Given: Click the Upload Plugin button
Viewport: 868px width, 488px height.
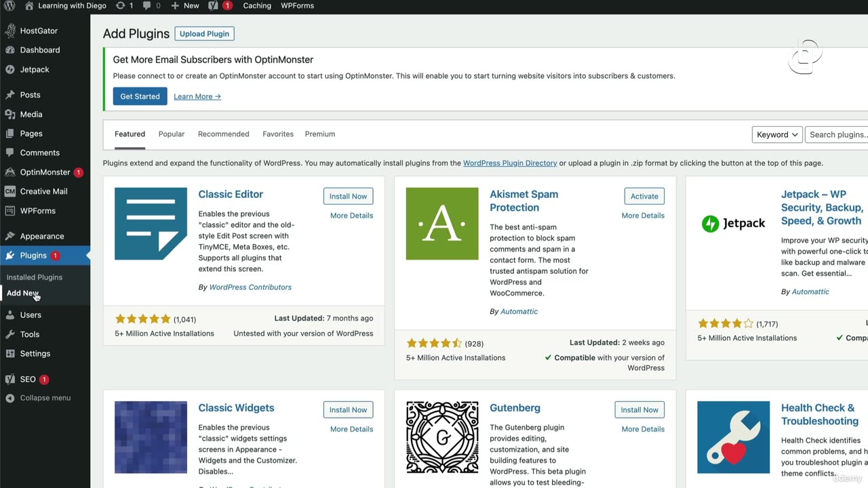Looking at the screenshot, I should [204, 34].
